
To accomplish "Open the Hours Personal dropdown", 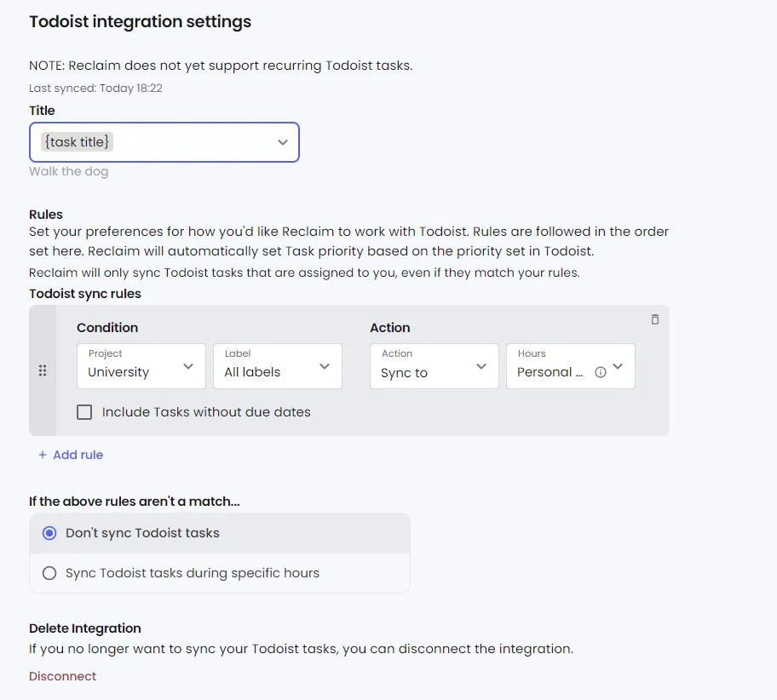I will [x=570, y=366].
